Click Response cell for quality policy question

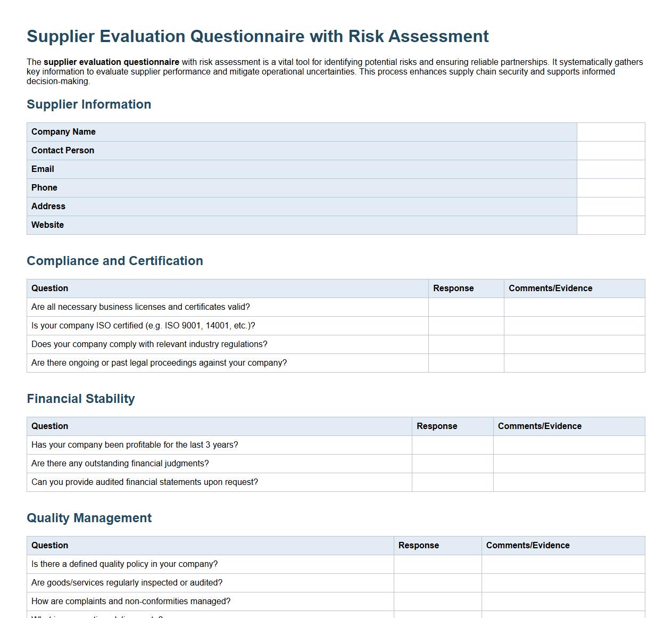437,564
